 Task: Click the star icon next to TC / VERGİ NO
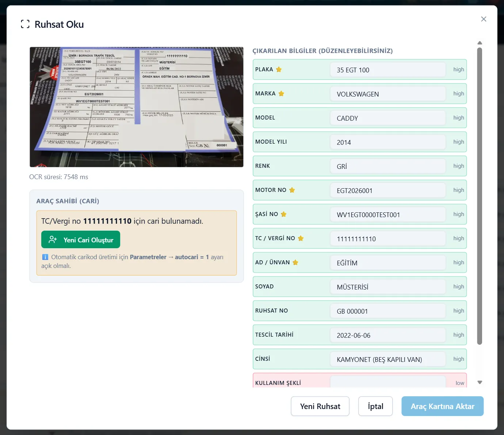pyautogui.click(x=301, y=238)
